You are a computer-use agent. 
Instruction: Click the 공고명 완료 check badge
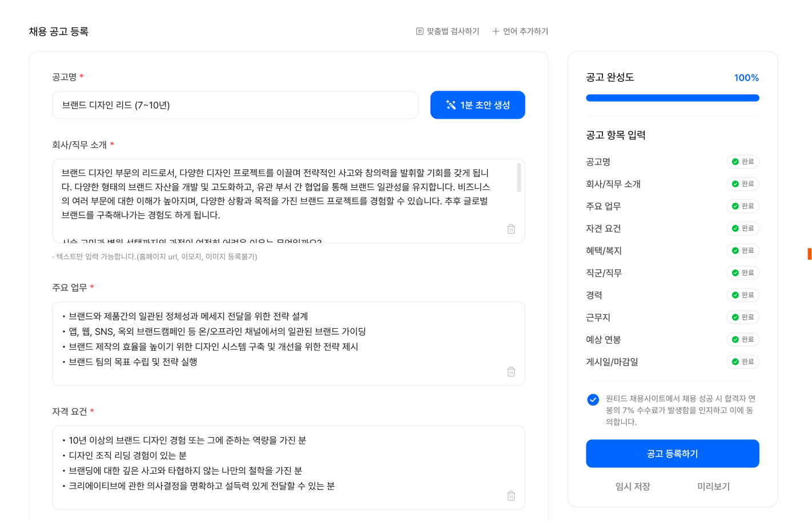[x=742, y=162]
